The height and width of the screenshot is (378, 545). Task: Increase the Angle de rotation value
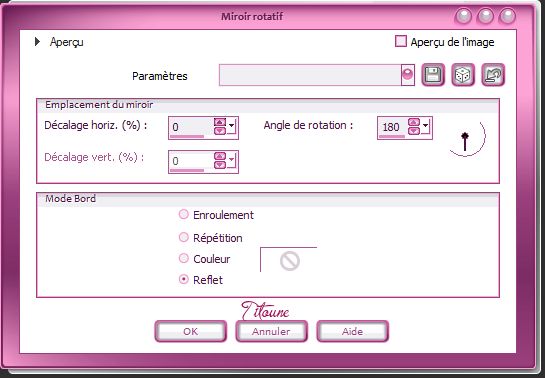414,122
